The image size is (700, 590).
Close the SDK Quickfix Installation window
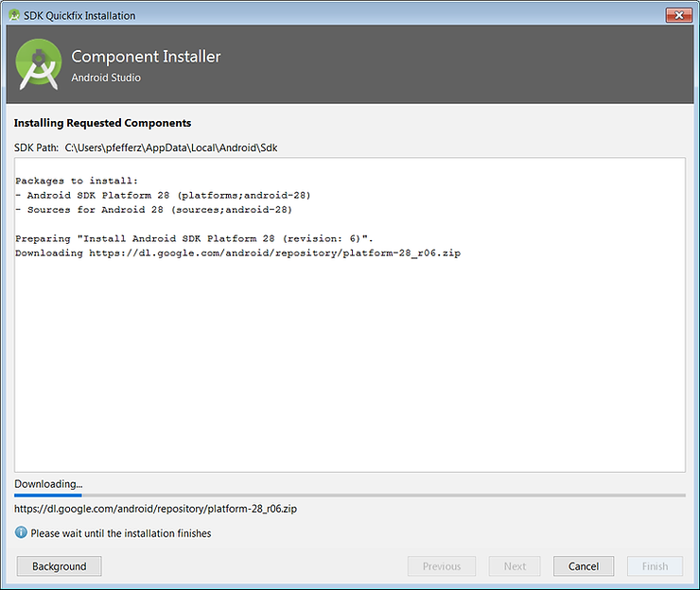[678, 15]
